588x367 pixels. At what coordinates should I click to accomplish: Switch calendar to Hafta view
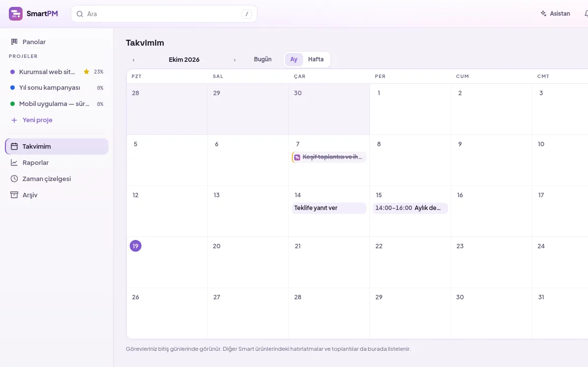[x=316, y=59]
